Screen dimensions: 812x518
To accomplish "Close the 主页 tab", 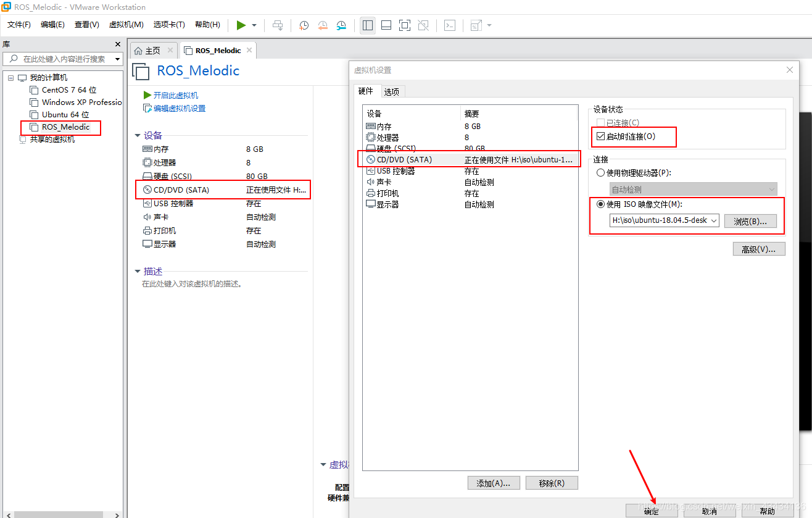I will (x=170, y=50).
